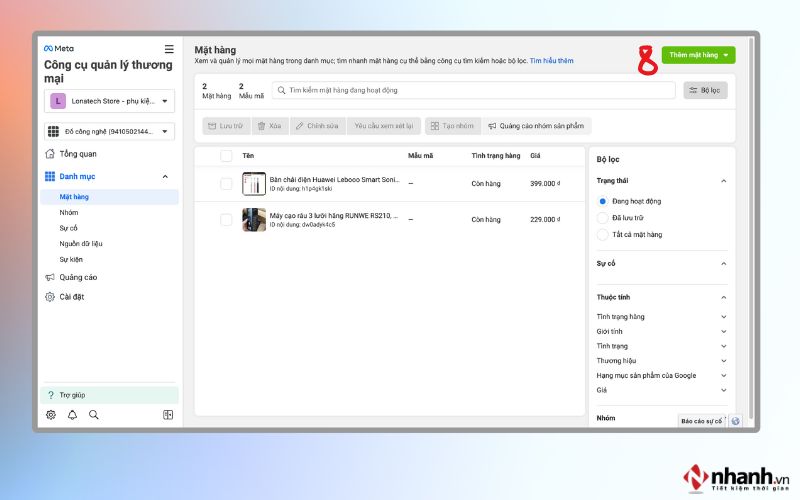
Task: Click Máy cạo râu 3 lưỡi RUNWE item name
Action: coord(334,216)
